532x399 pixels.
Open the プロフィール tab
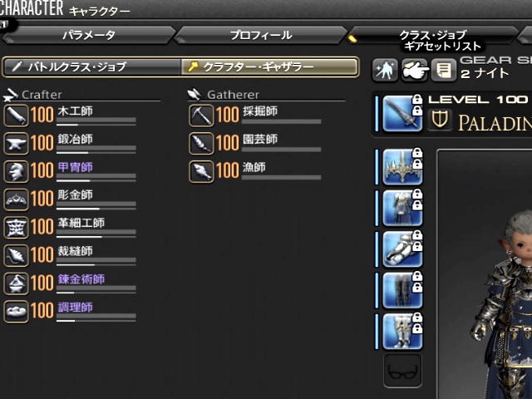coord(261,35)
